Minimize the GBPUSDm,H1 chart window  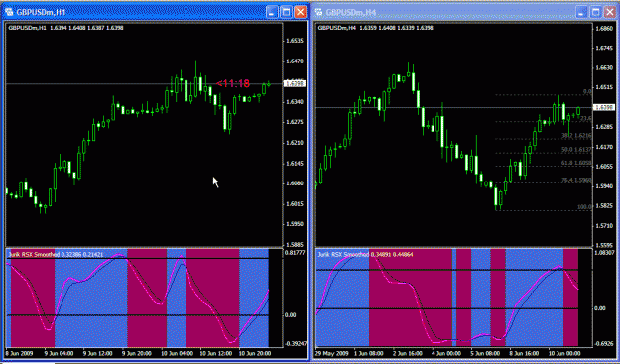coord(272,12)
